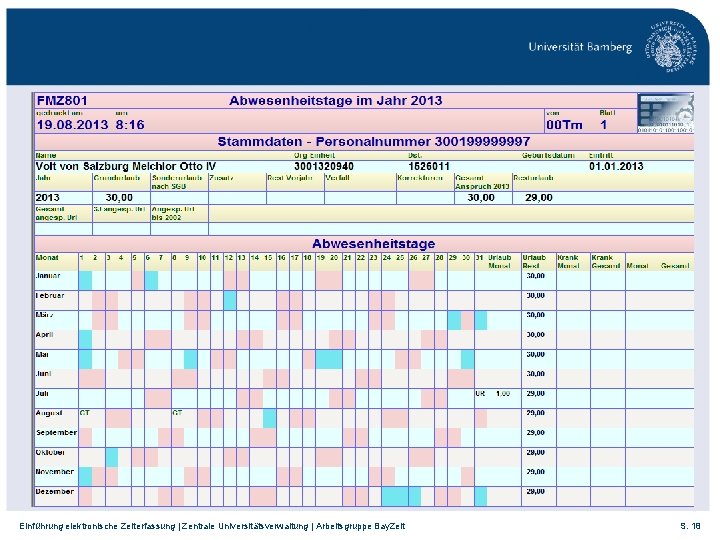
Task: Select the April row label
Action: point(44,335)
